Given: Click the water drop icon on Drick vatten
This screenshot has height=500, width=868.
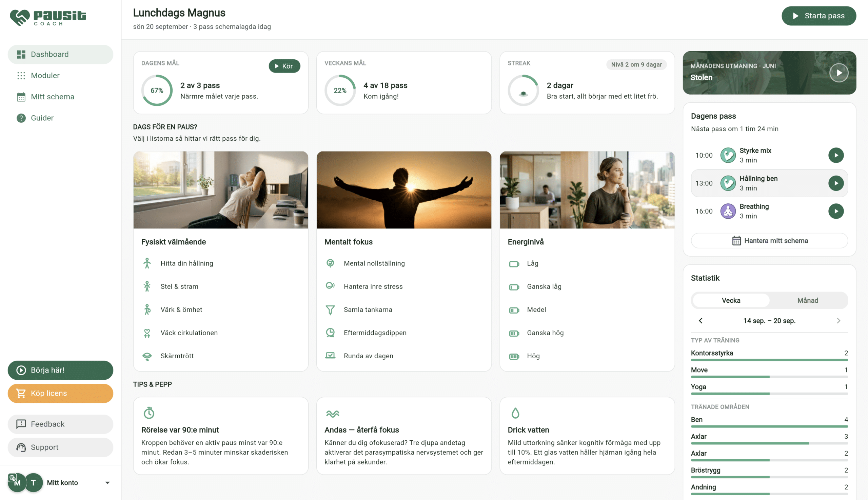Looking at the screenshot, I should 515,413.
